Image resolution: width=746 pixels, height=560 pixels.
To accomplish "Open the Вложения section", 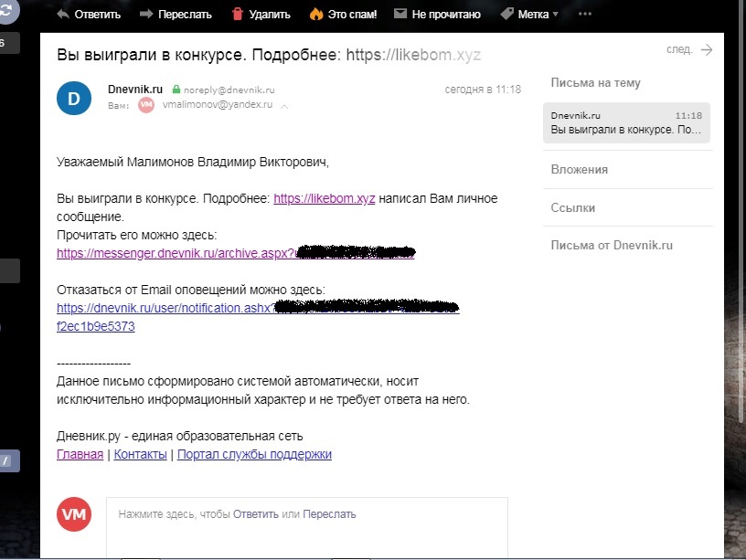I will 579,170.
